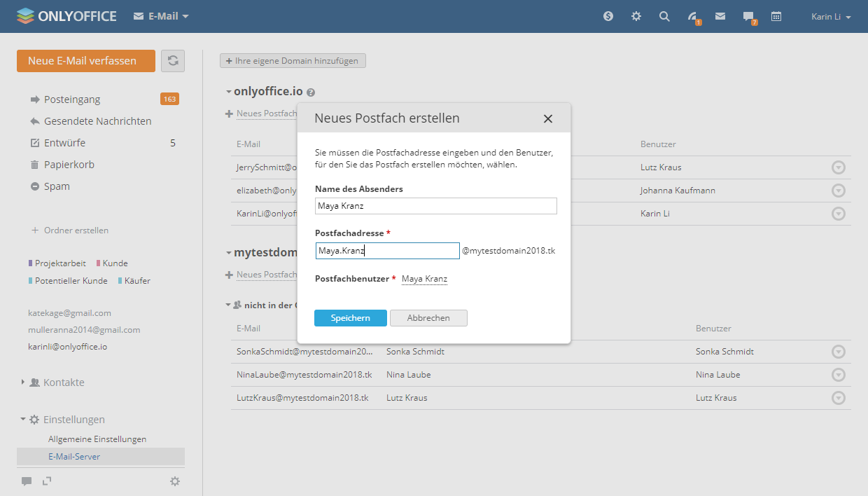Click the search magnifier icon

click(664, 16)
